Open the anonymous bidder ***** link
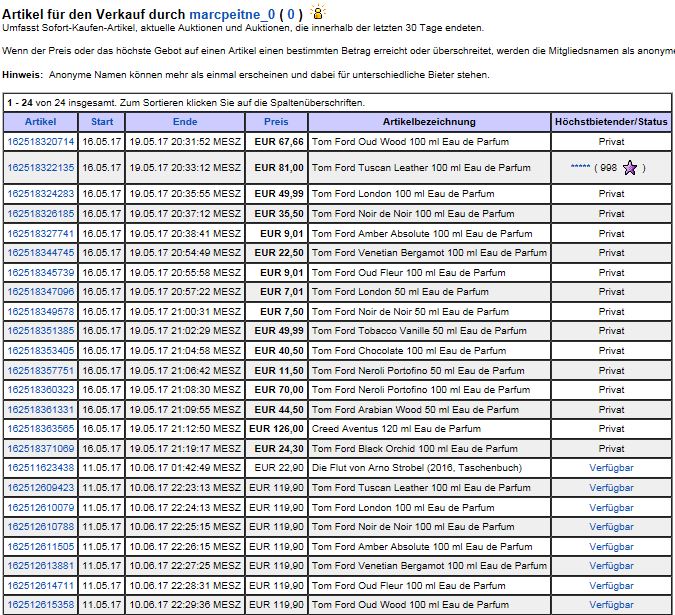The image size is (675, 615). click(580, 167)
